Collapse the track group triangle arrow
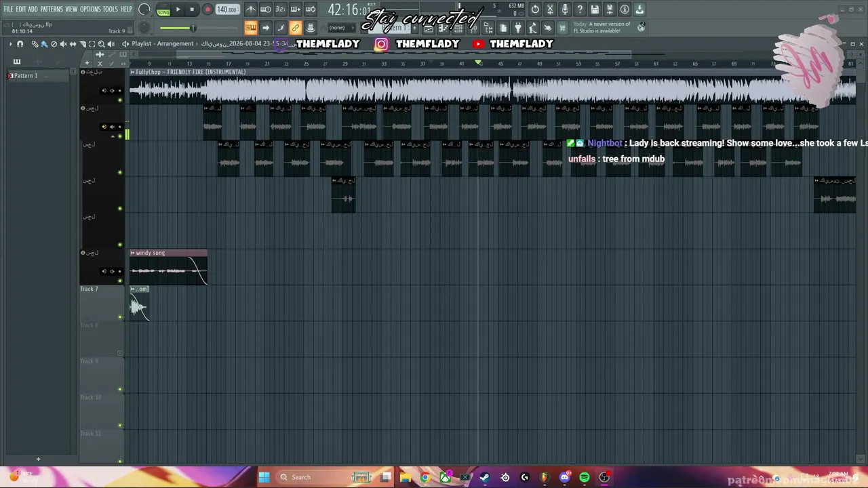868x488 pixels. click(113, 137)
